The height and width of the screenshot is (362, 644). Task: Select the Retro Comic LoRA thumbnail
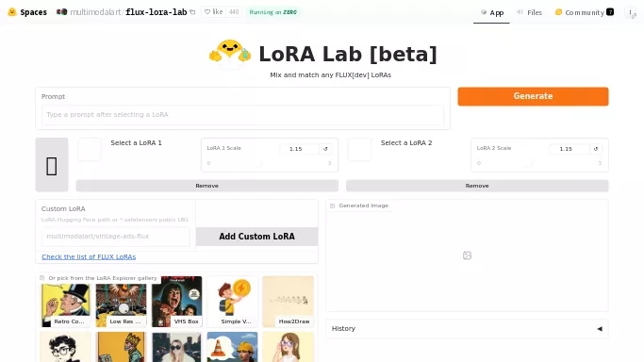(x=65, y=302)
